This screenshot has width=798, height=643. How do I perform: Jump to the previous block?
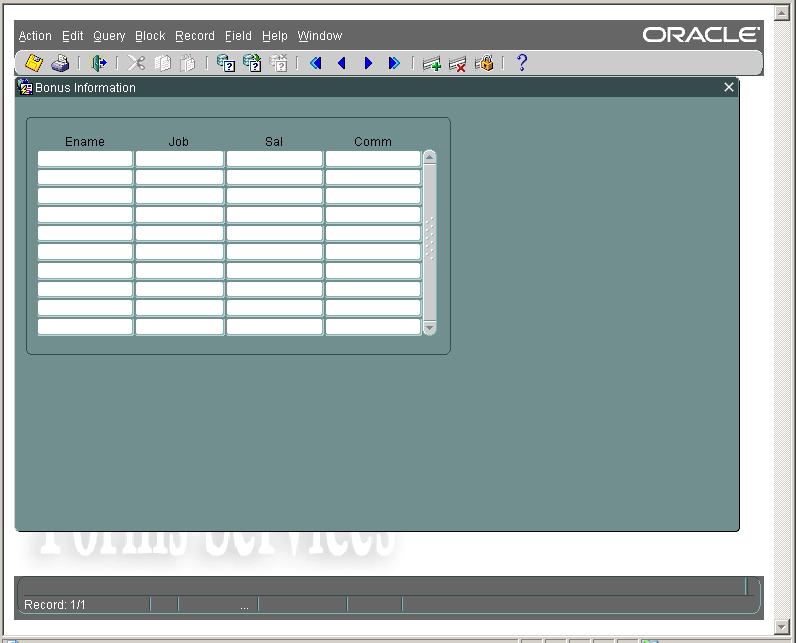coord(316,63)
